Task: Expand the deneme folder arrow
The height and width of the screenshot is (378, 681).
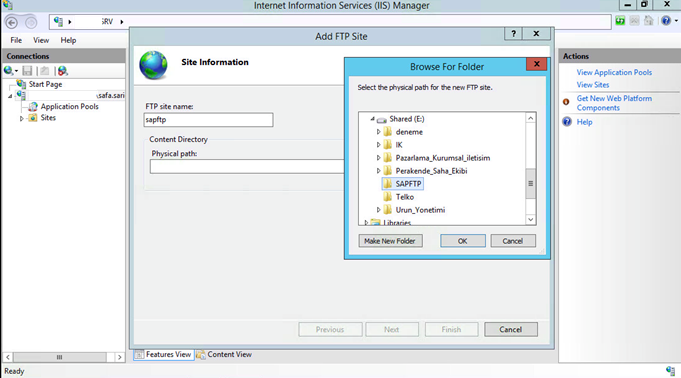Action: [378, 132]
